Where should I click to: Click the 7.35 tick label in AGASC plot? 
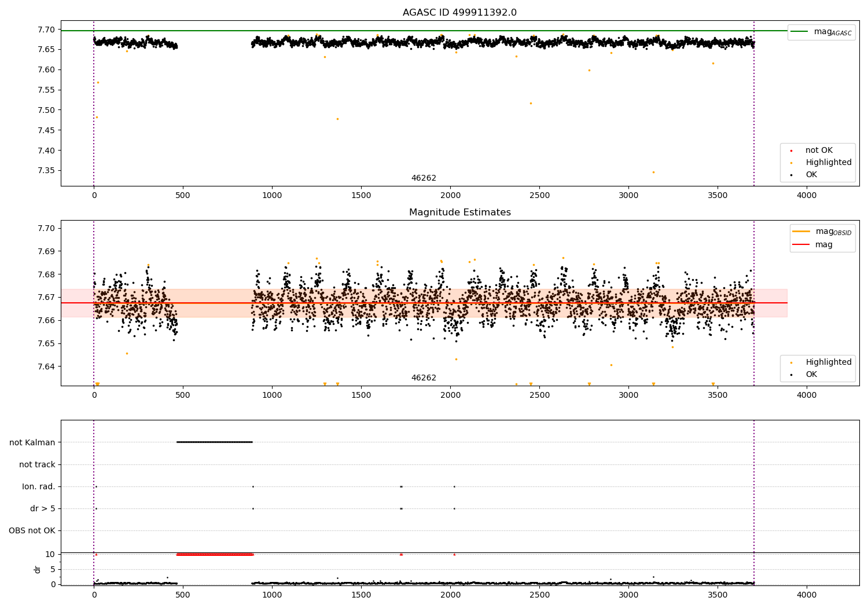click(x=46, y=171)
